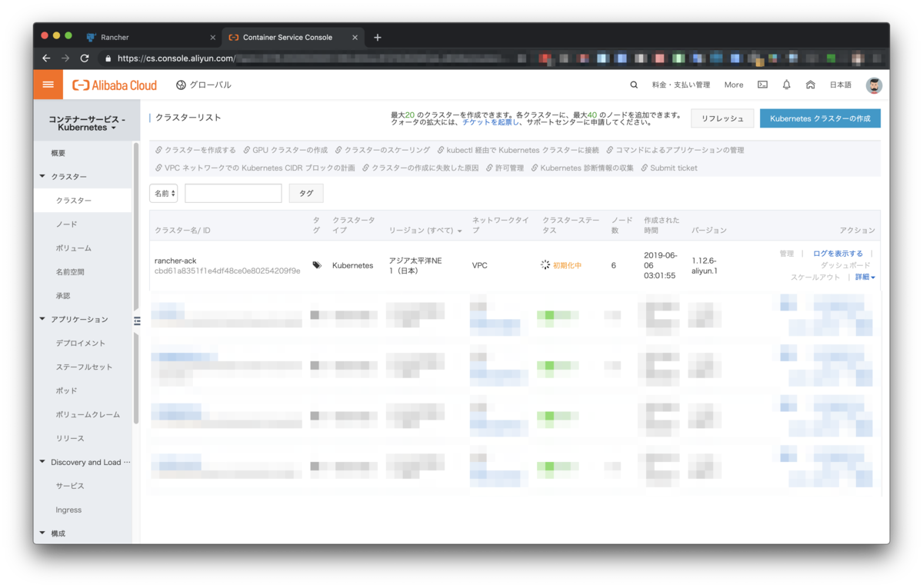The image size is (923, 588).
Task: Go back in browser history
Action: click(46, 58)
